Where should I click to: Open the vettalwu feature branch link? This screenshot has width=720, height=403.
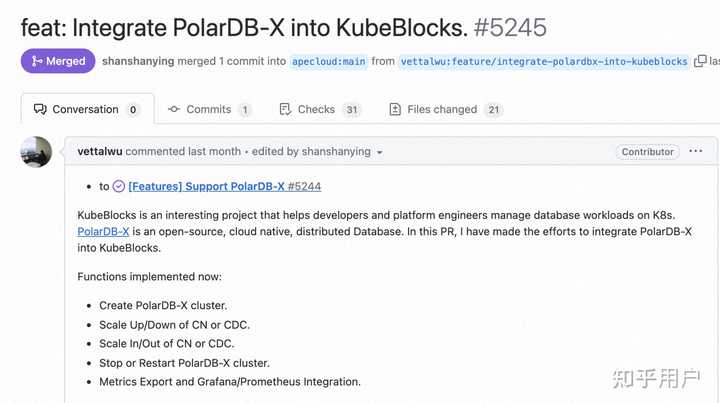click(x=544, y=61)
